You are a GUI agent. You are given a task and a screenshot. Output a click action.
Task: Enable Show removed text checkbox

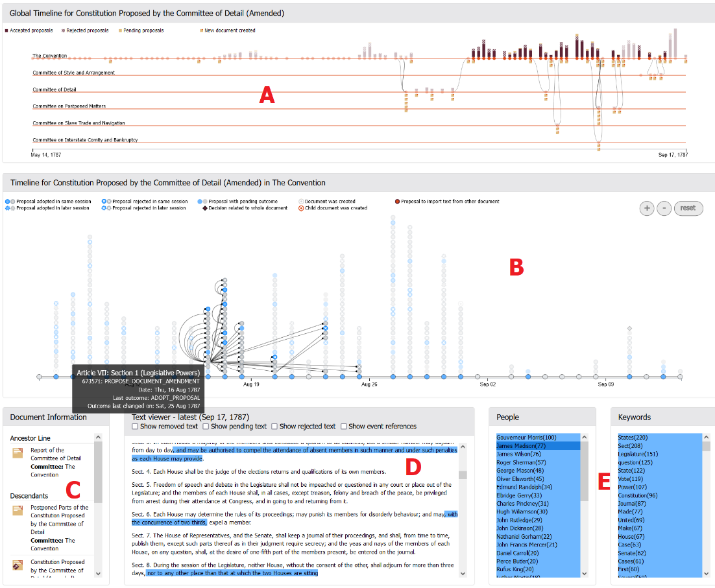[x=135, y=427]
